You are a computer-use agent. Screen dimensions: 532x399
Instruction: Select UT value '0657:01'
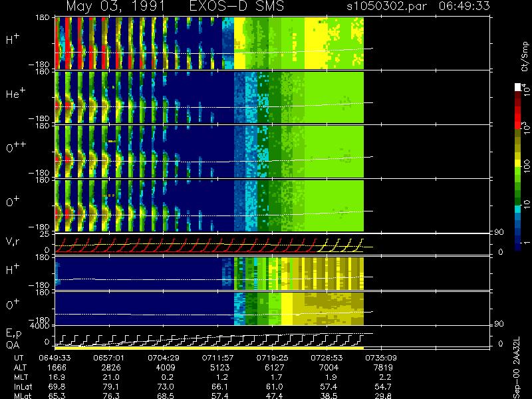(108, 358)
